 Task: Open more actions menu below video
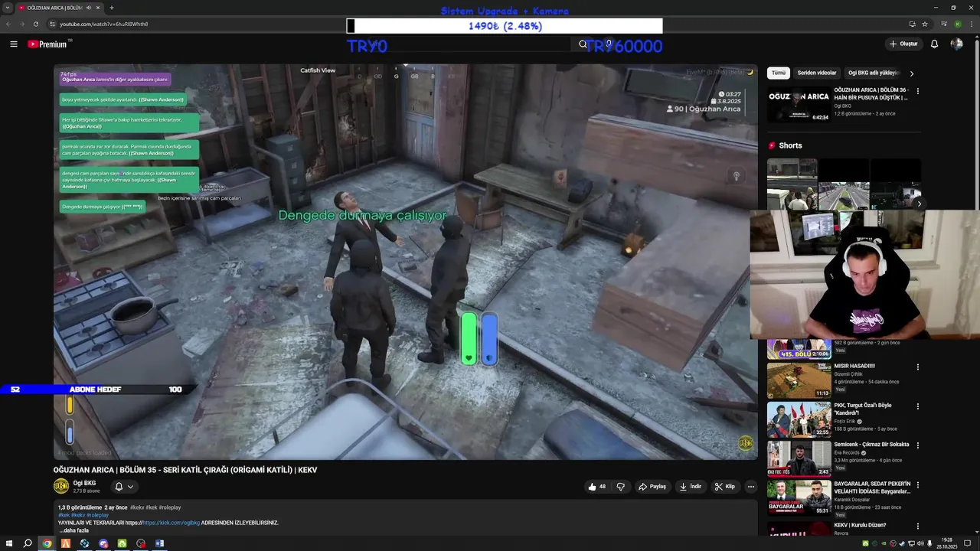(751, 487)
